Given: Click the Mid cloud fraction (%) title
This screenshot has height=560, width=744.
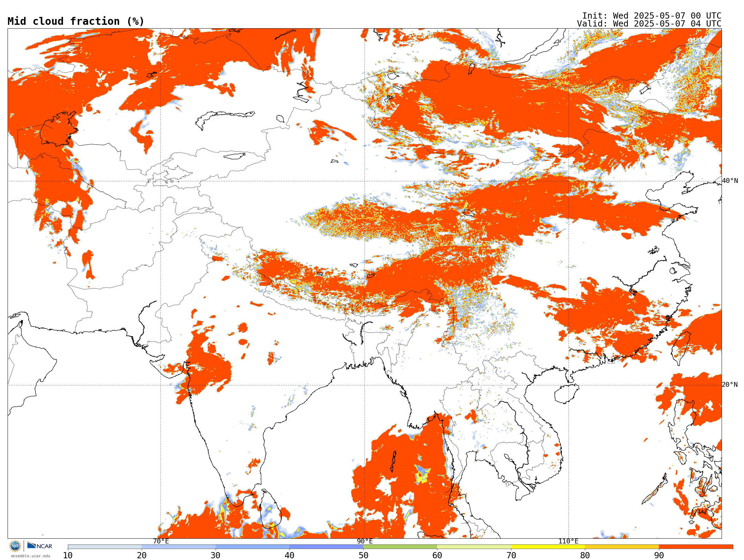Looking at the screenshot, I should [x=76, y=21].
